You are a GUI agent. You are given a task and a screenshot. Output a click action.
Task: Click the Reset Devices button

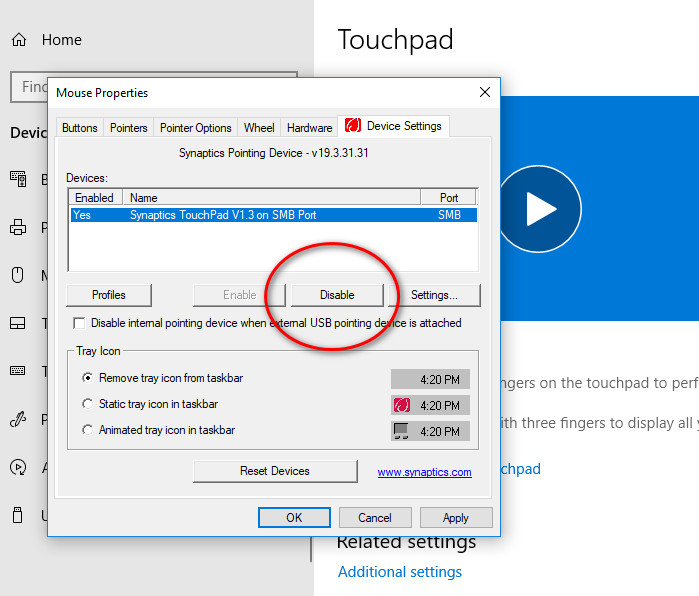click(275, 471)
